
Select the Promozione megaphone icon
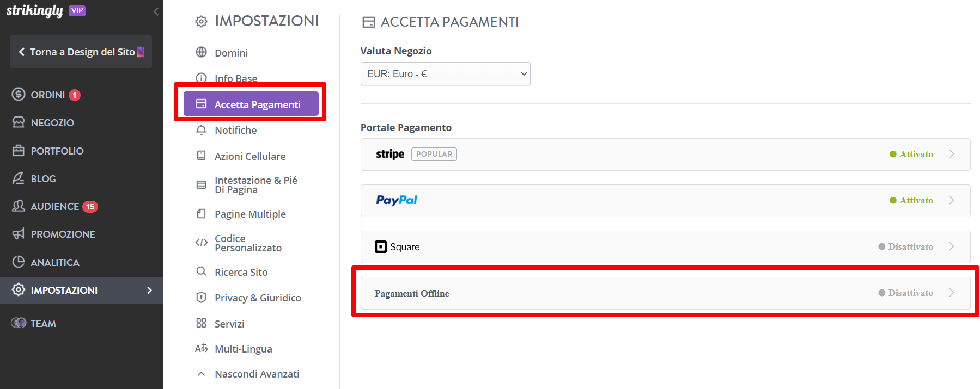(x=19, y=234)
